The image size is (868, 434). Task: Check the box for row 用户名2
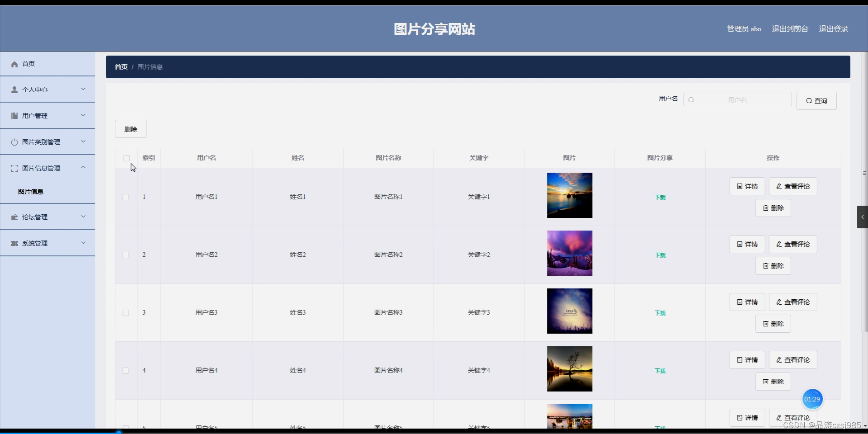pos(126,255)
